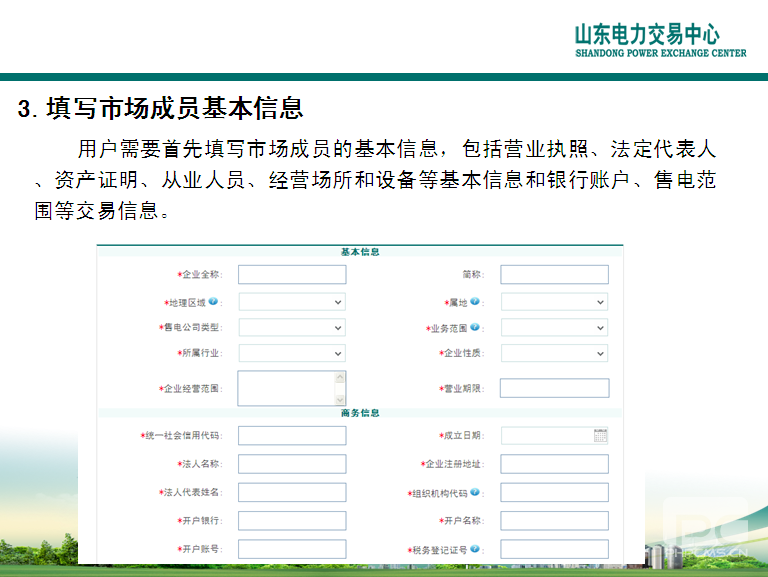
Task: Click the 法人代表姓名 input field
Action: tap(292, 492)
